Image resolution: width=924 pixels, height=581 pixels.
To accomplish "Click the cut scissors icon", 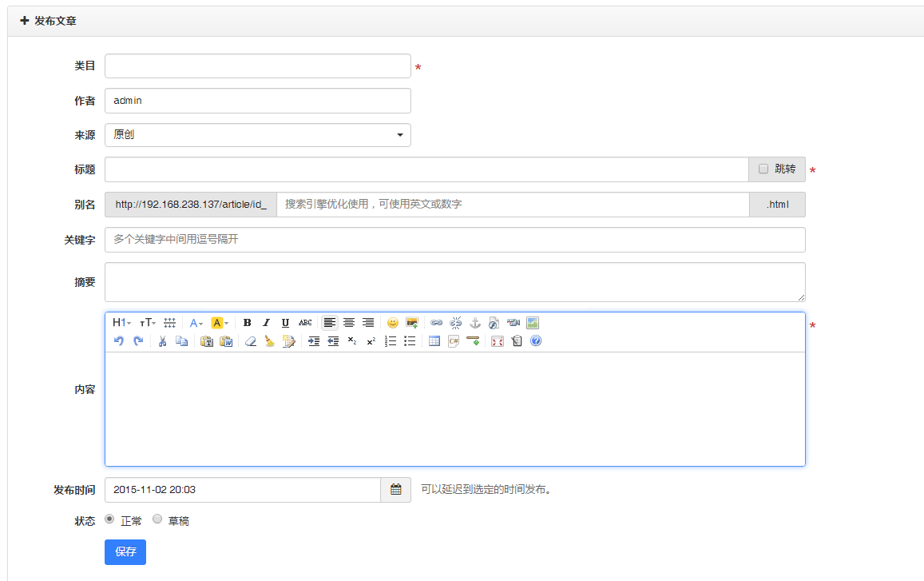I will pyautogui.click(x=162, y=341).
